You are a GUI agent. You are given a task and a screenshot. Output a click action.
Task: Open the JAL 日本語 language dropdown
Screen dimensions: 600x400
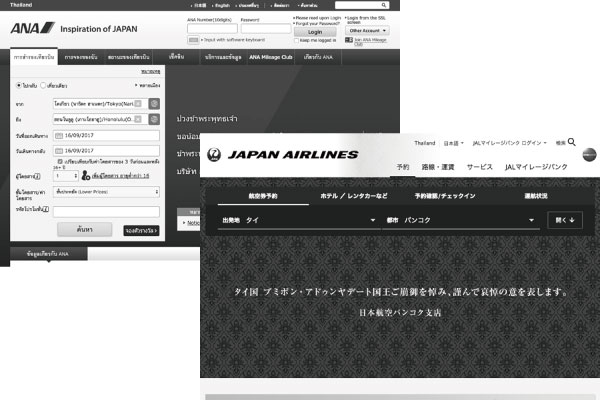point(453,143)
